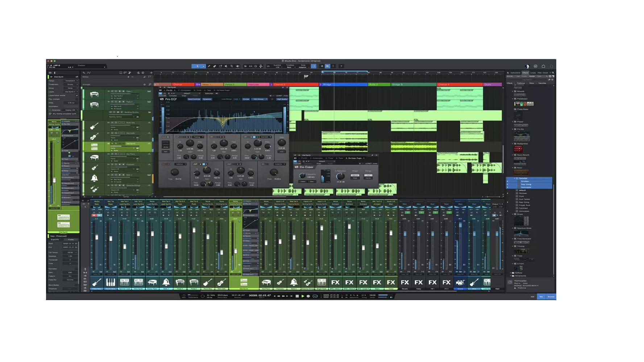The height and width of the screenshot is (362, 644).
Task: Toggle snap to grid button
Action: point(313,66)
